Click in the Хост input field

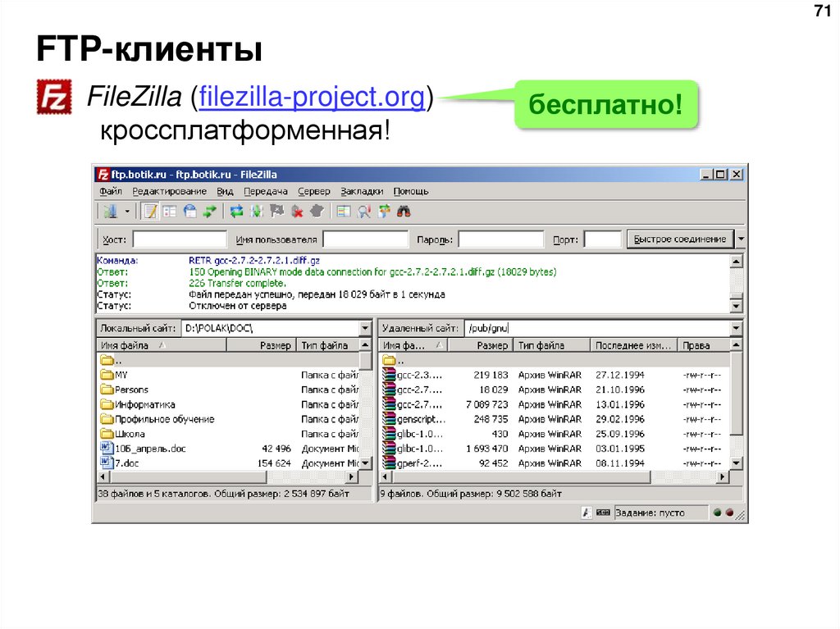coord(180,239)
